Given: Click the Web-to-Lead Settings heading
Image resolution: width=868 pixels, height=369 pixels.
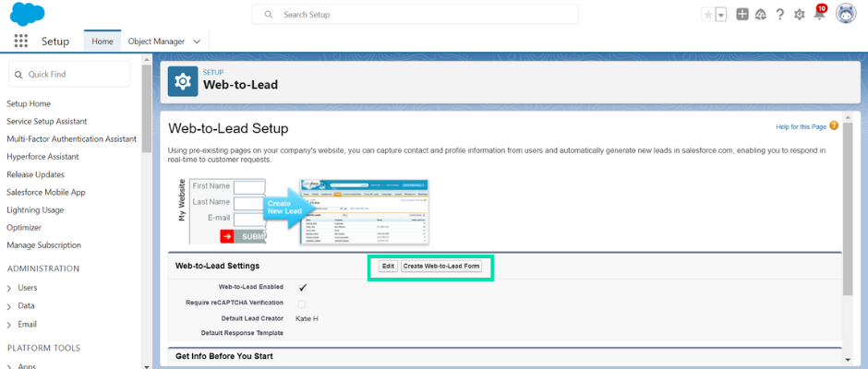Looking at the screenshot, I should [218, 266].
